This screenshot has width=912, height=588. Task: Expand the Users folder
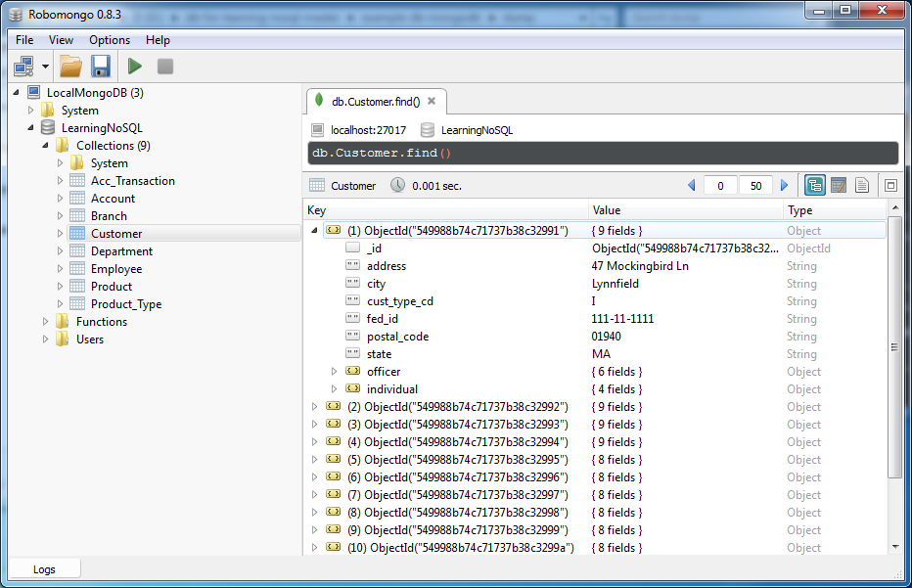coord(45,339)
